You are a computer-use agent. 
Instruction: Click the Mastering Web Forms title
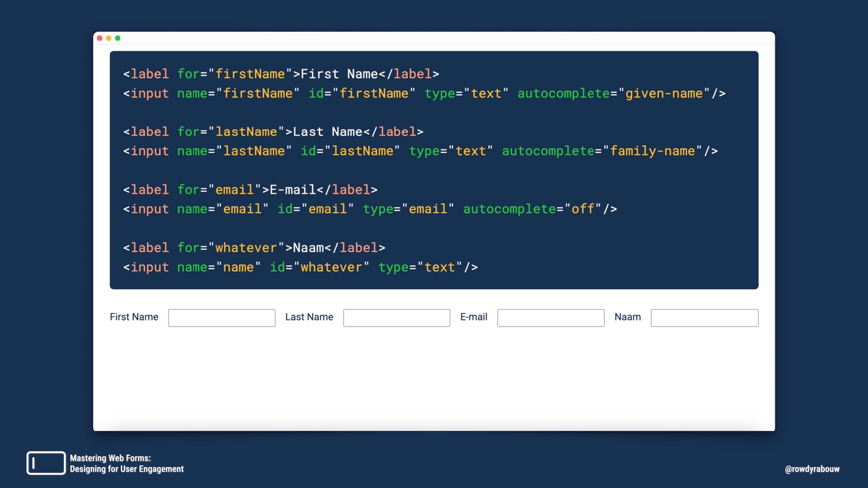tap(110, 458)
